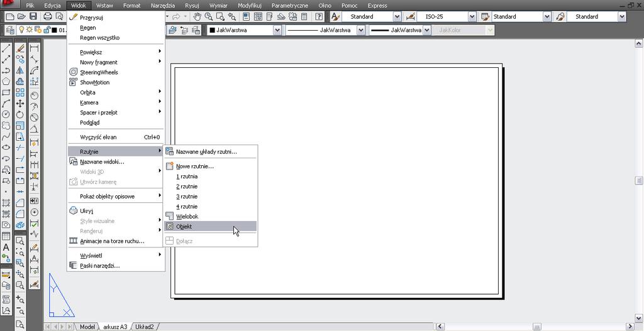Select the Diameter dimension tool

pos(35,117)
